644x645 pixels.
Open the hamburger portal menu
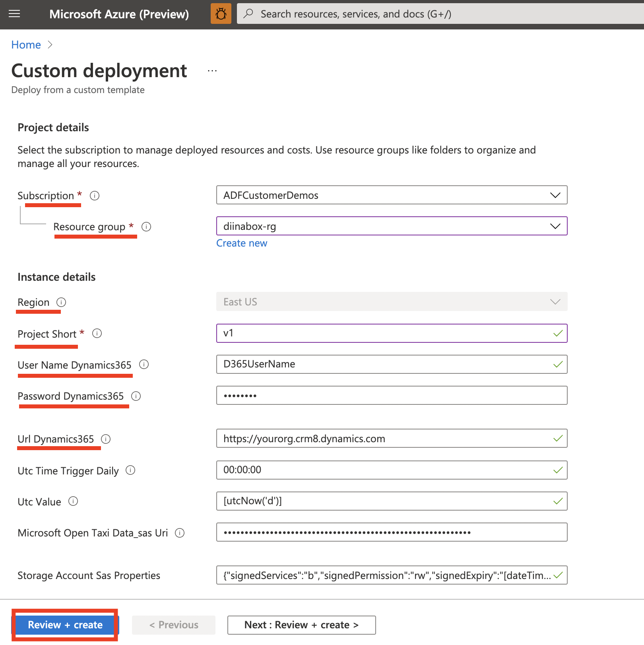pyautogui.click(x=14, y=14)
